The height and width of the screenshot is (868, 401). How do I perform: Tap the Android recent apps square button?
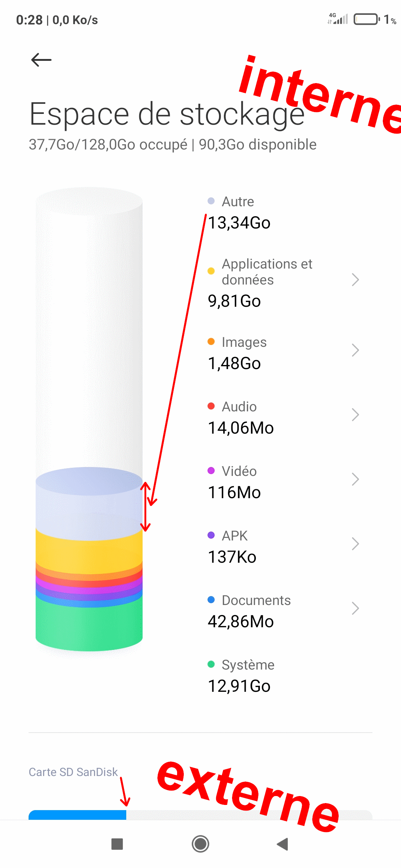pos(117,844)
